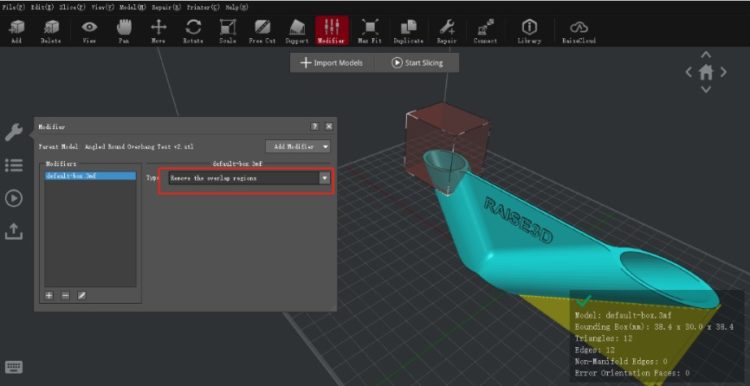Click the Import Models button
The image size is (750, 386).
(x=331, y=63)
